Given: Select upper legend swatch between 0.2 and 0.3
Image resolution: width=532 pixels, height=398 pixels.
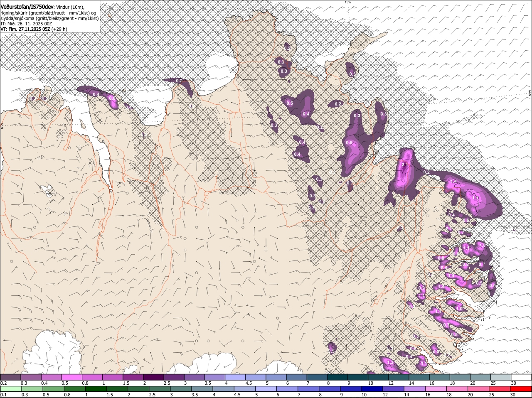Looking at the screenshot, I should 10,377.
